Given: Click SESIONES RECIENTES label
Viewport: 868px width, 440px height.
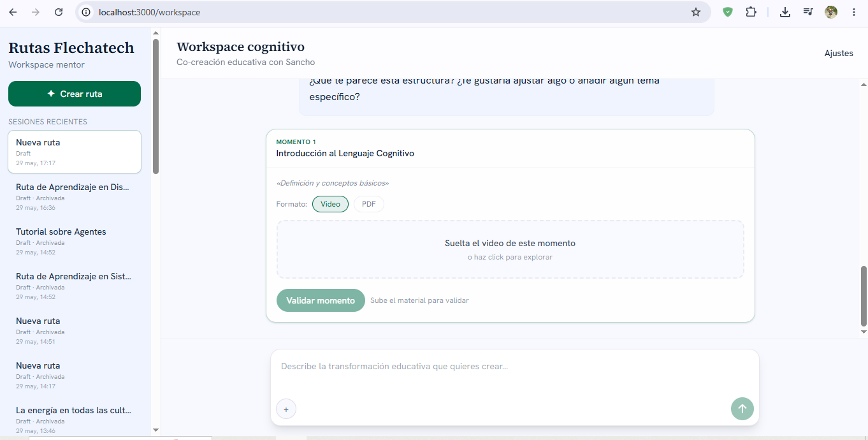Looking at the screenshot, I should click(48, 122).
